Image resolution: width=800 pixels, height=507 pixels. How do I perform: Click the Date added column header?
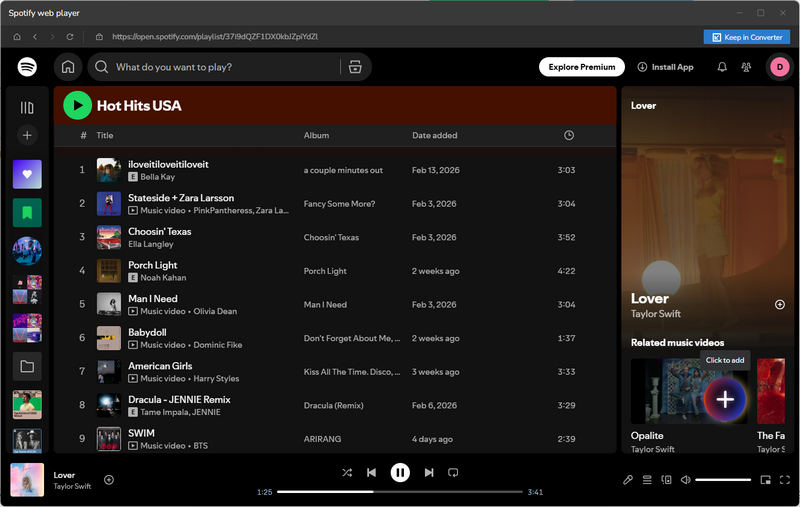click(x=435, y=135)
